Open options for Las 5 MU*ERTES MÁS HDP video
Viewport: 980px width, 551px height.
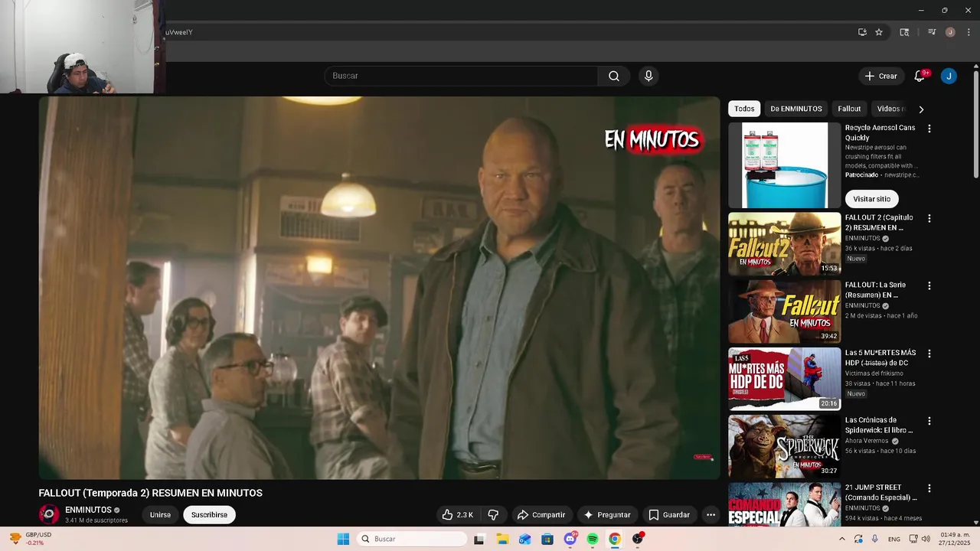pos(929,354)
